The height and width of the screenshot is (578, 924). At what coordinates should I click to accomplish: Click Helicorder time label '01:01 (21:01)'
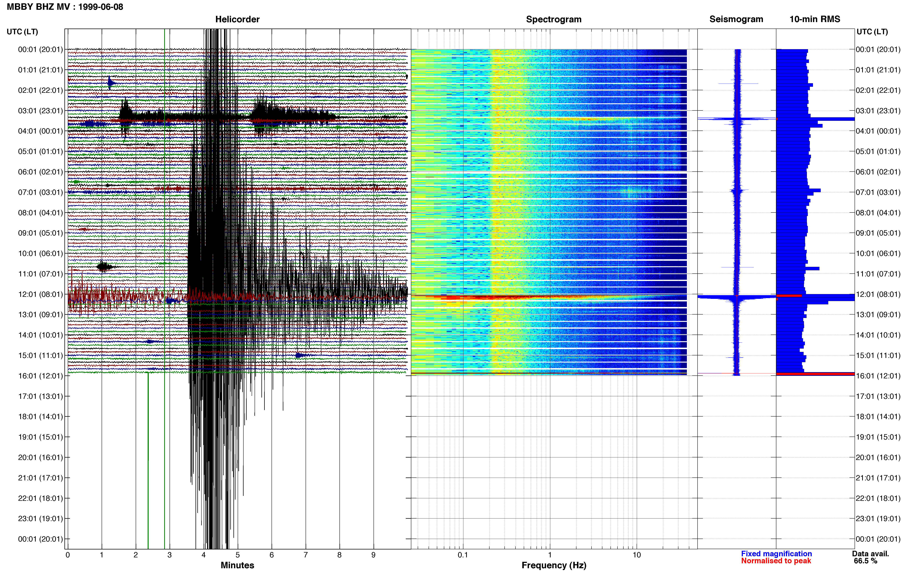(x=40, y=70)
